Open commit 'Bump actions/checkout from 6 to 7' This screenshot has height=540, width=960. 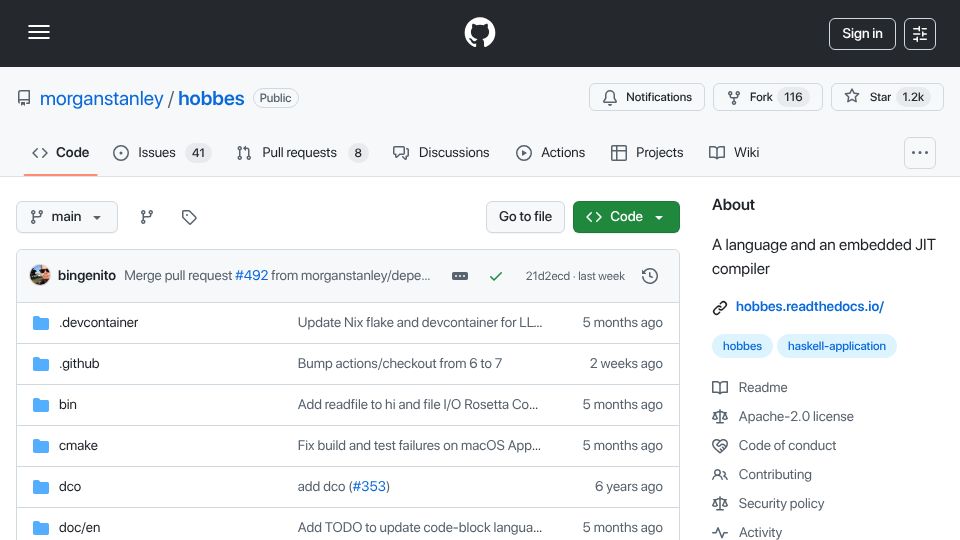click(x=400, y=364)
